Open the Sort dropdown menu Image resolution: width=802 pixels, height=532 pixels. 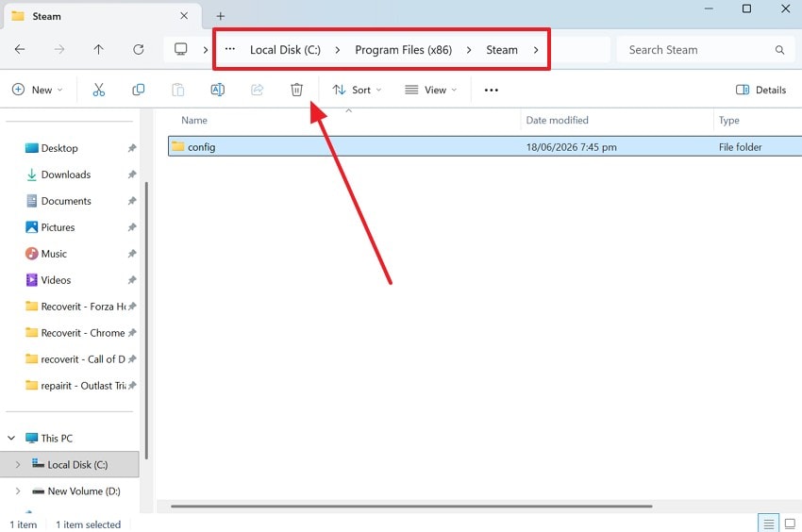point(357,90)
